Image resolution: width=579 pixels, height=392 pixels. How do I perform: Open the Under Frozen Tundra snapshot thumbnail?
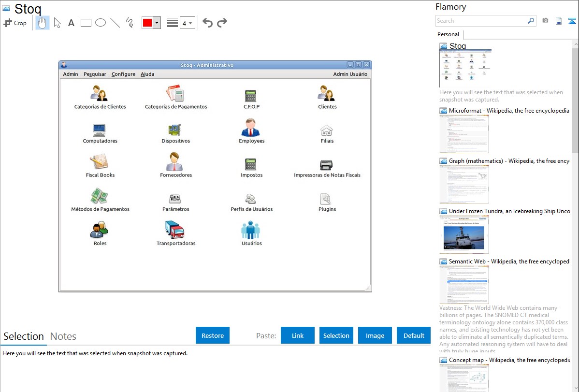(x=464, y=234)
